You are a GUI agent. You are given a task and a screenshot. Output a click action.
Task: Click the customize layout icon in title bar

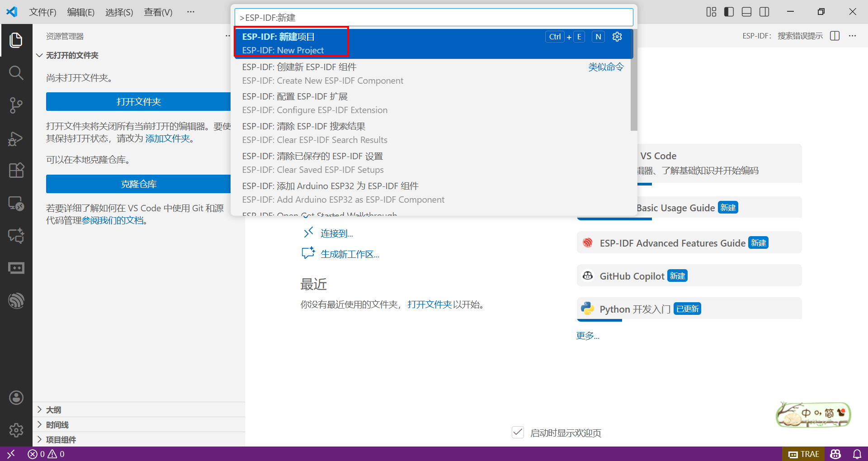click(711, 12)
